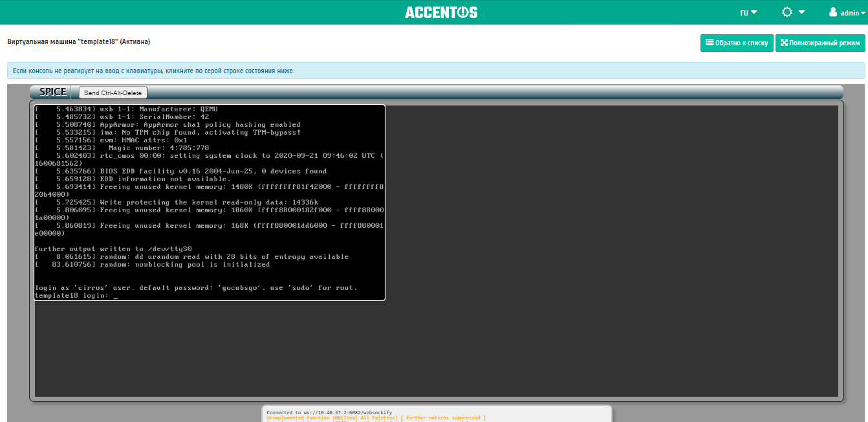Click the 'login as cirros user' line
This screenshot has width=868, height=422.
pos(196,288)
